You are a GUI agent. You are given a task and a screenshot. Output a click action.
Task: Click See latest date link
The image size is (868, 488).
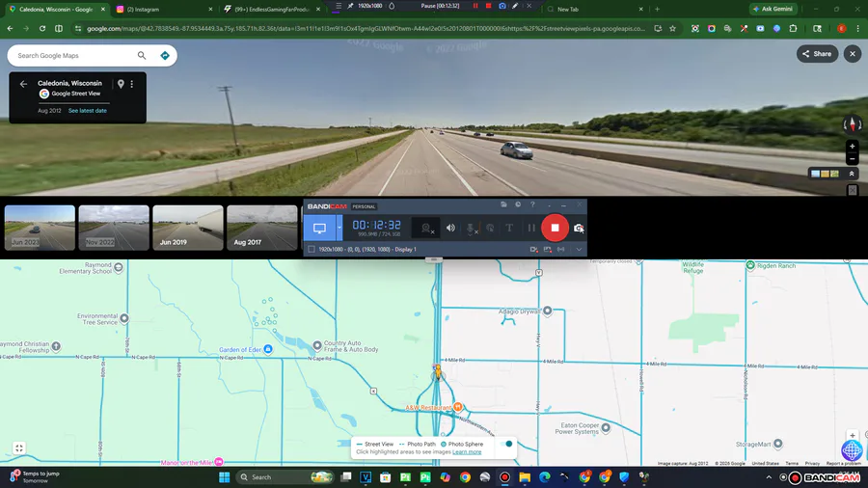click(x=88, y=111)
